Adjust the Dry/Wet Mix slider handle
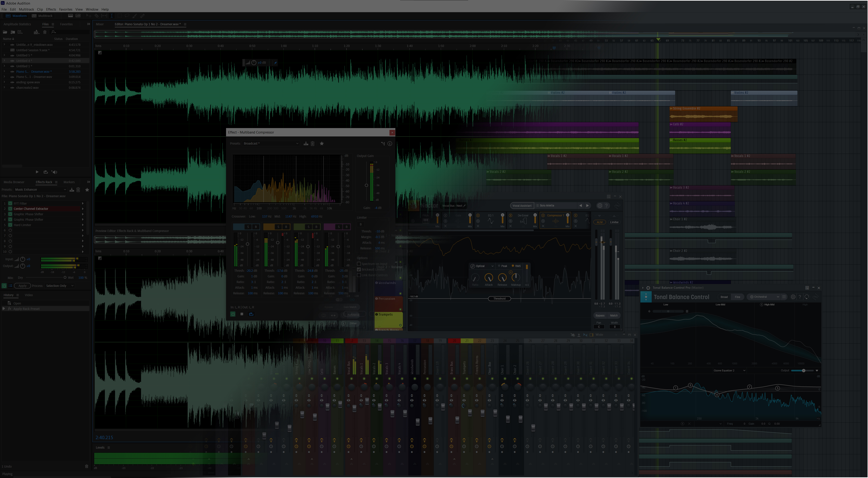868x478 pixels. pos(65,278)
